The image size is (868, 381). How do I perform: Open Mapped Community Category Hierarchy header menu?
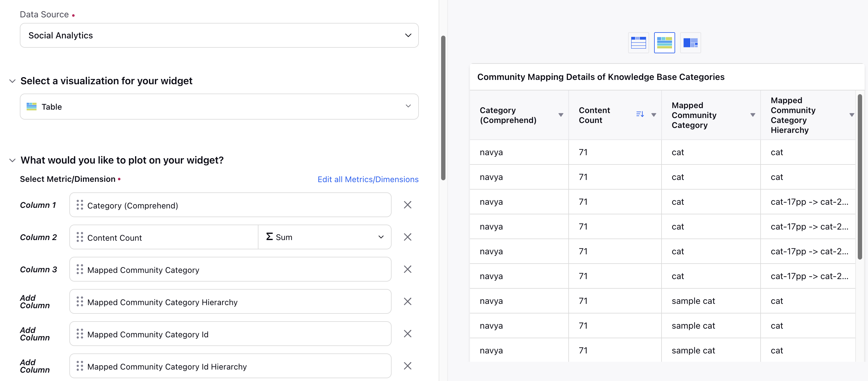(x=852, y=115)
